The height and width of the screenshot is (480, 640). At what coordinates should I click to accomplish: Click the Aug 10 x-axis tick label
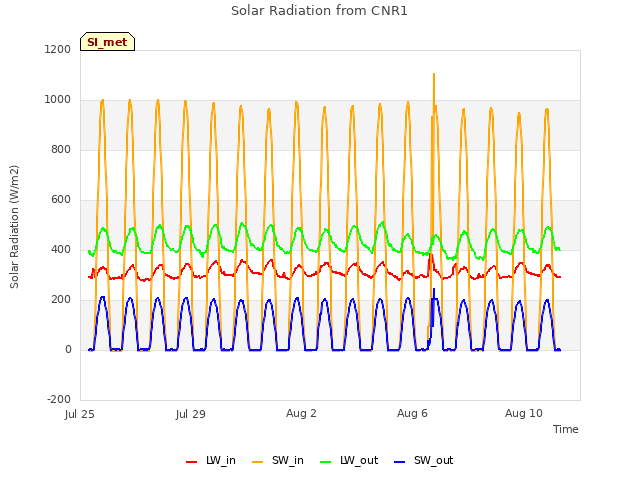click(x=524, y=413)
